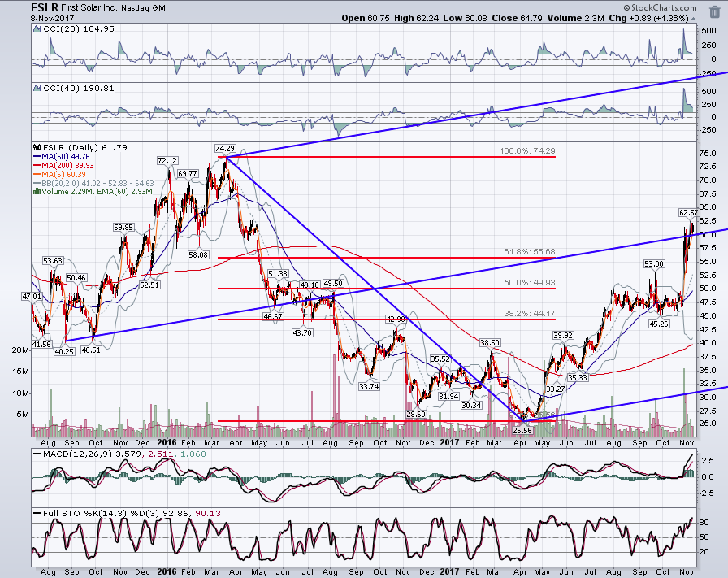Click the 8-Nov-2017 date label

click(x=50, y=18)
